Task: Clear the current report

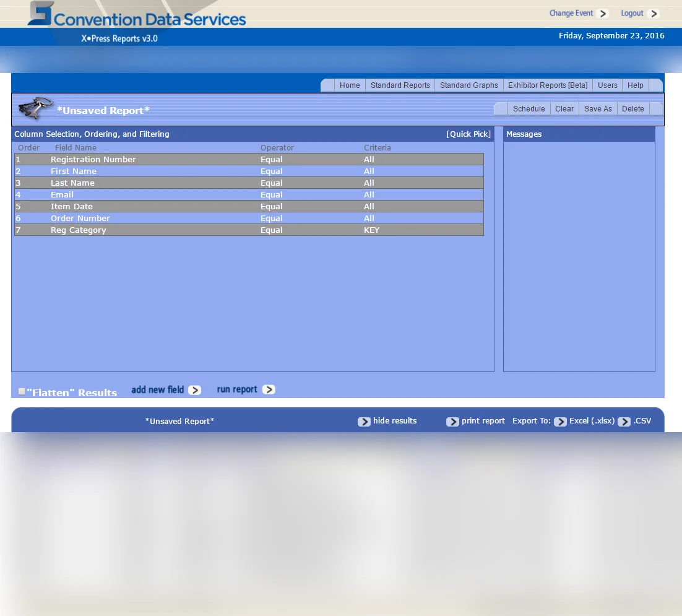Action: (x=564, y=109)
